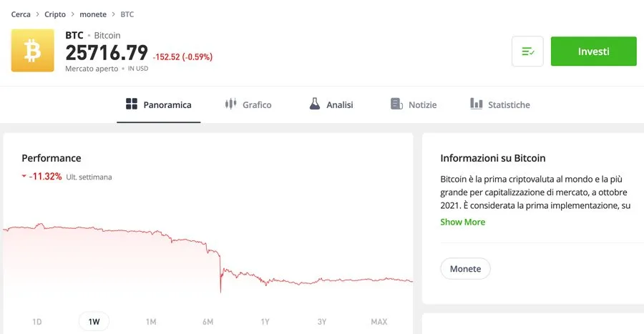Click the green Investi button

593,51
